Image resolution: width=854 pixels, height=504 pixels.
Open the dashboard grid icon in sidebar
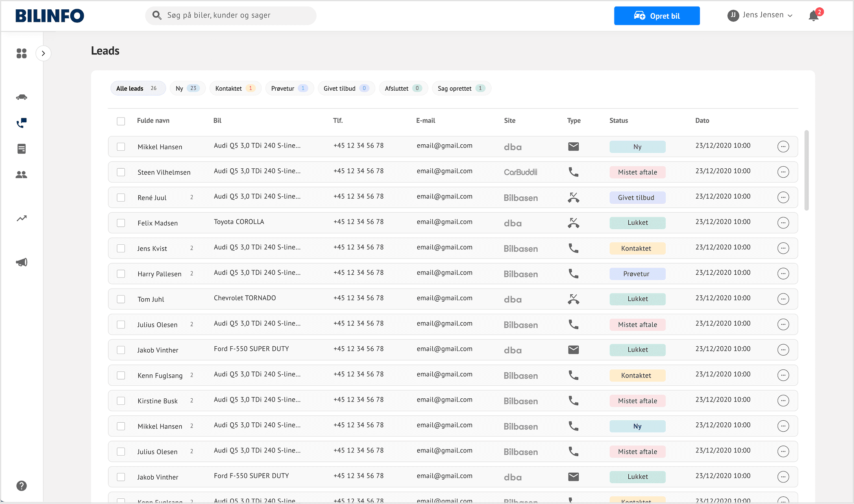coord(22,53)
